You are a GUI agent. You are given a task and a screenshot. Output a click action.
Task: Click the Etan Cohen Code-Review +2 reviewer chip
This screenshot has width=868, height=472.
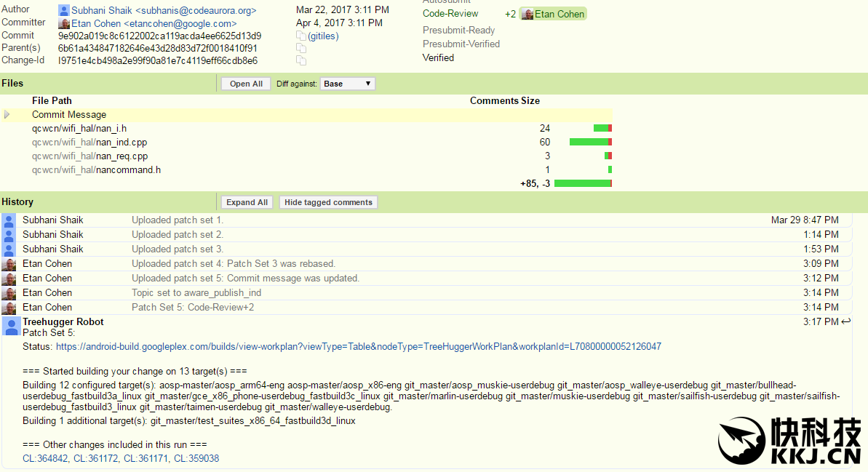tap(552, 14)
